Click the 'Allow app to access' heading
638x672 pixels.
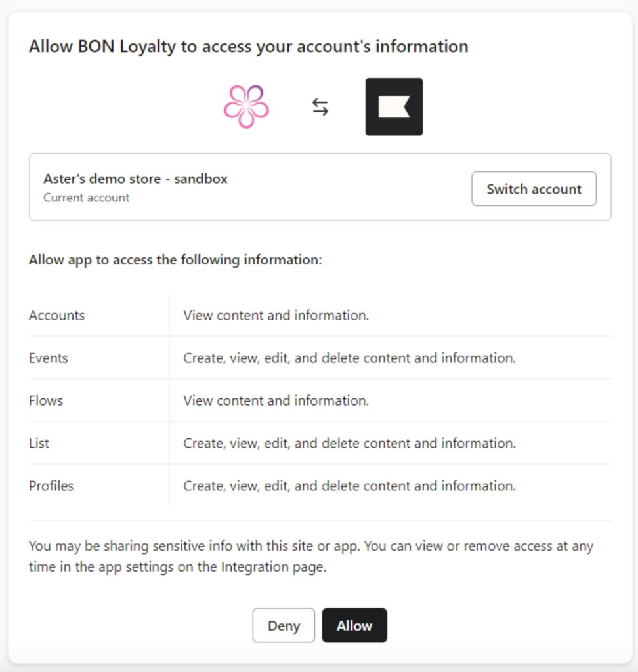pyautogui.click(x=175, y=260)
